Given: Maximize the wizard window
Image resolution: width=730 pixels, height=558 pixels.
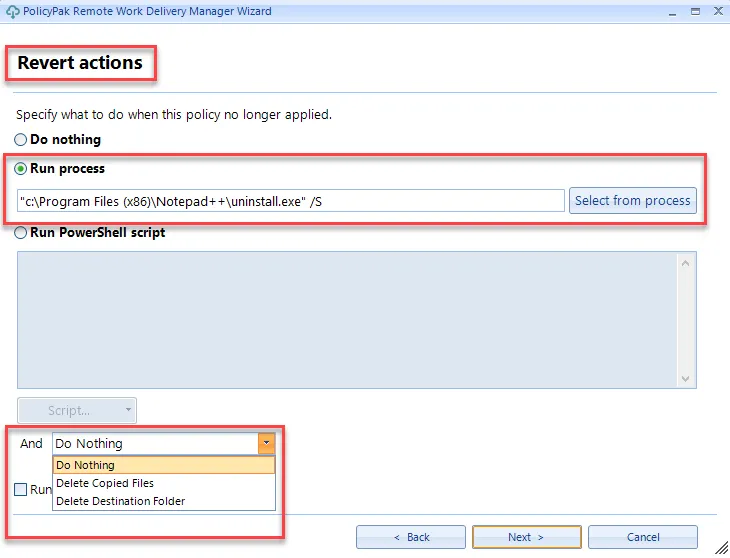Looking at the screenshot, I should [695, 12].
